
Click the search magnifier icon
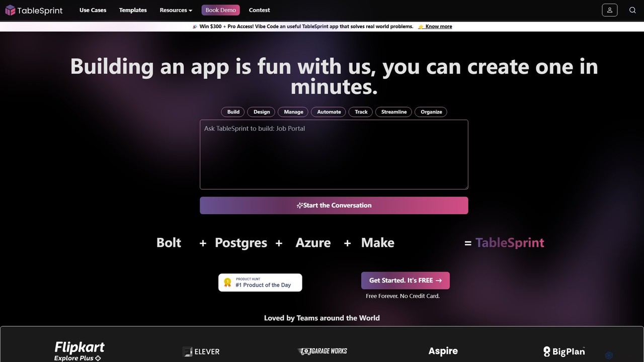click(x=632, y=10)
